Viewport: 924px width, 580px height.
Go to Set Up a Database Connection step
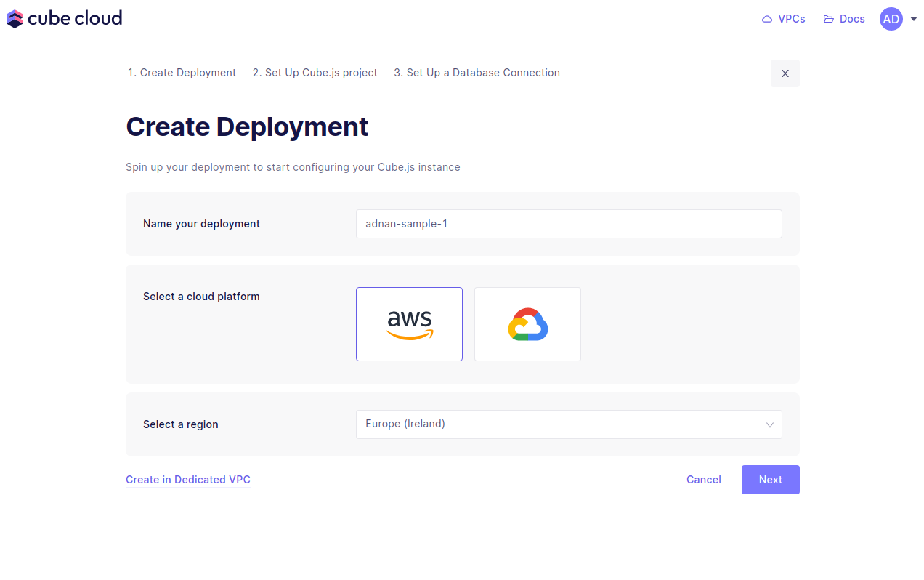(477, 73)
